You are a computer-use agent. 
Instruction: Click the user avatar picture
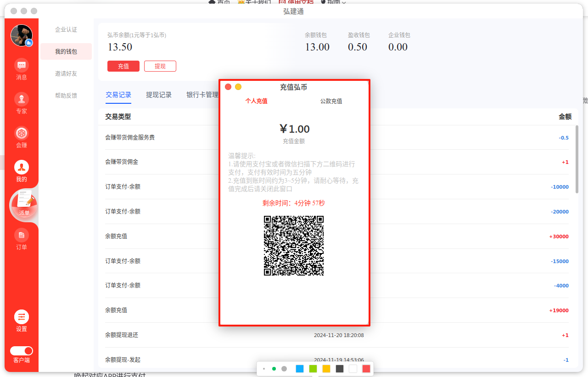[x=22, y=35]
